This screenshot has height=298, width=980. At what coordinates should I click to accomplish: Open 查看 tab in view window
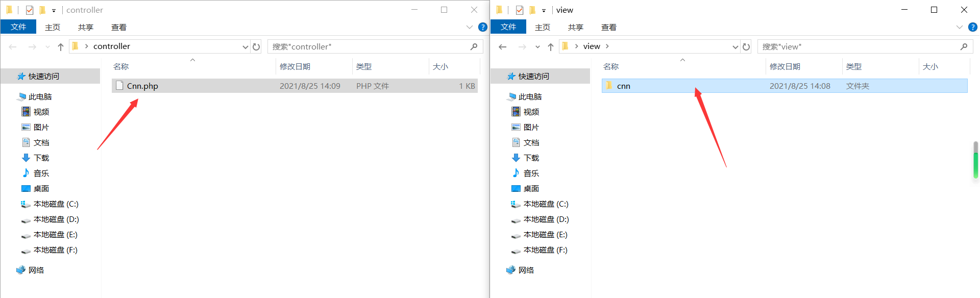click(609, 27)
